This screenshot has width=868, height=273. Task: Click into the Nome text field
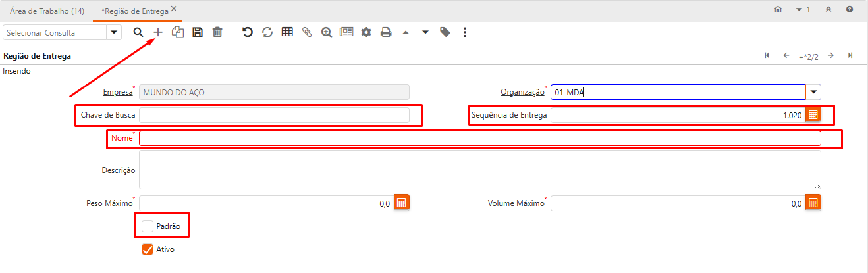point(479,138)
